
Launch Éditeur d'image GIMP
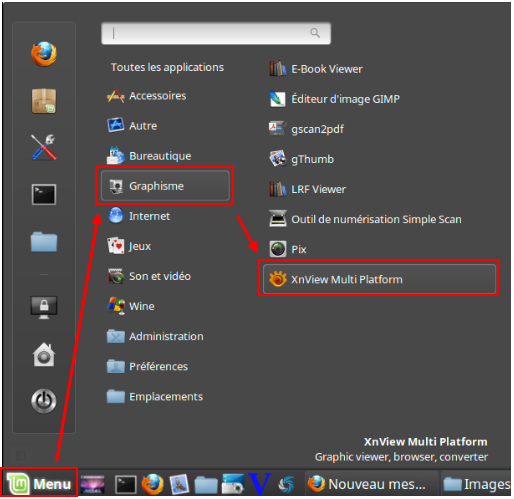334,99
